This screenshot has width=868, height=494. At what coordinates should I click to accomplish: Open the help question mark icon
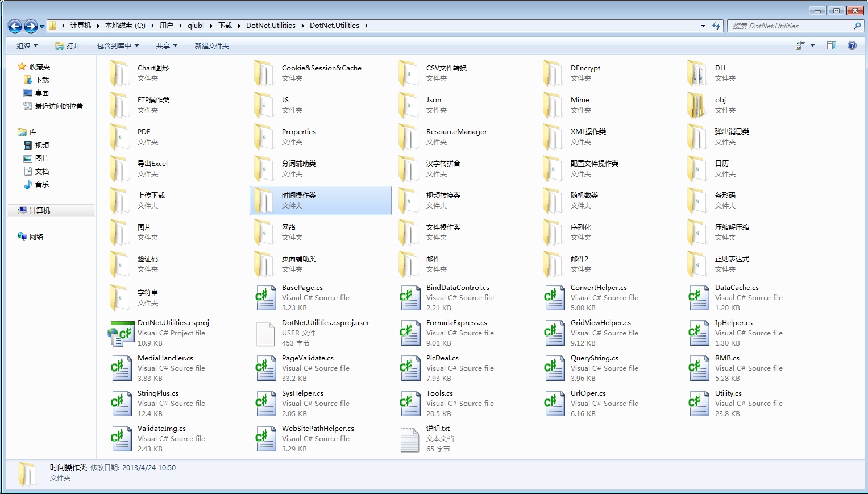[x=852, y=45]
